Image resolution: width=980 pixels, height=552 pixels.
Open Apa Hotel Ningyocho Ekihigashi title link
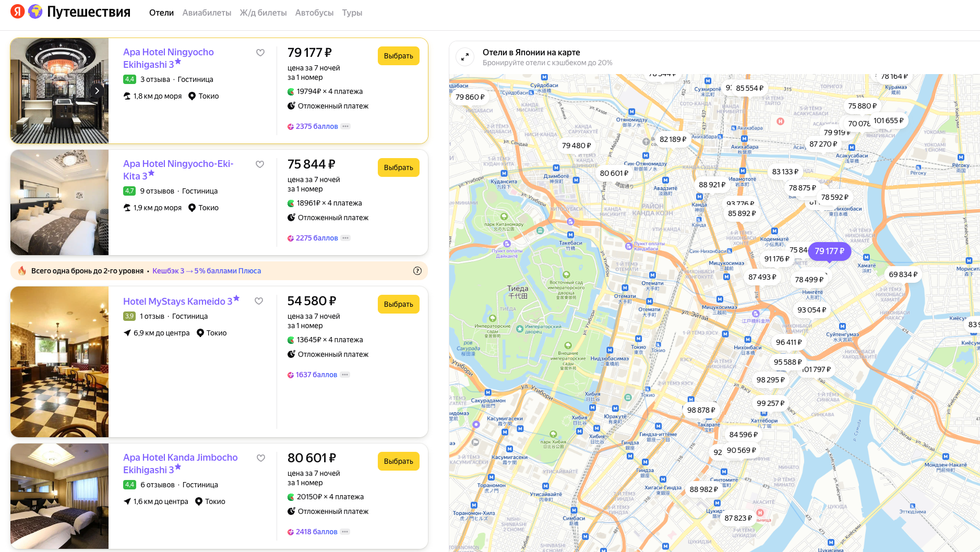pyautogui.click(x=169, y=58)
